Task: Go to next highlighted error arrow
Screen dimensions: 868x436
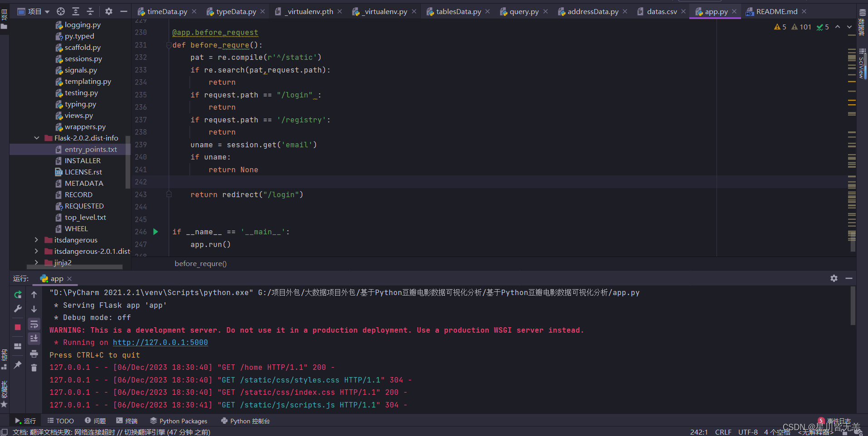Action: pyautogui.click(x=849, y=27)
